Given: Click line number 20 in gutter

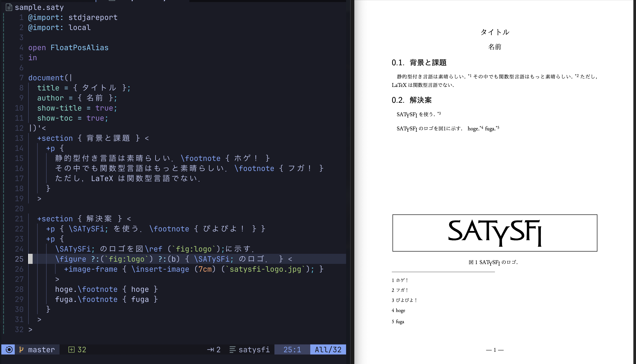Looking at the screenshot, I should (19, 209).
